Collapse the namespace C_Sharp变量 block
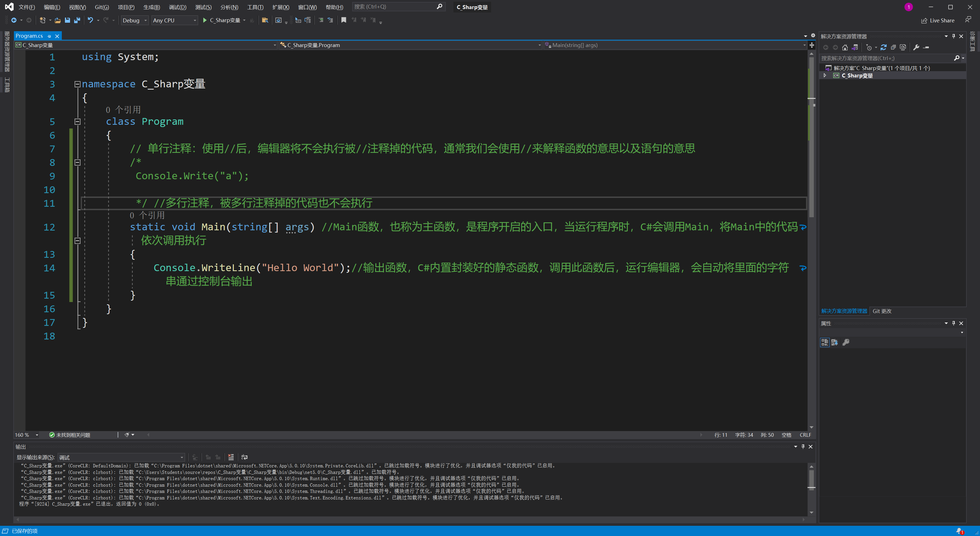The width and height of the screenshot is (980, 536). pyautogui.click(x=77, y=84)
